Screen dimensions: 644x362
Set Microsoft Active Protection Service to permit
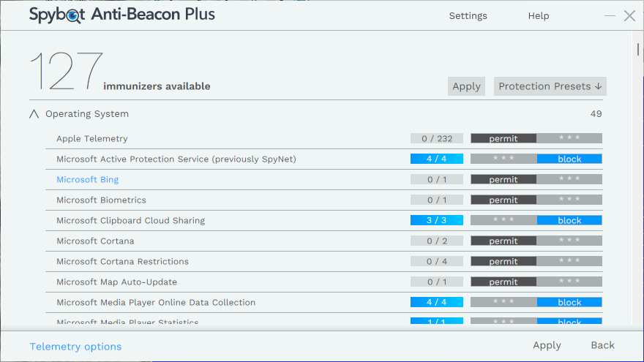[x=503, y=159]
